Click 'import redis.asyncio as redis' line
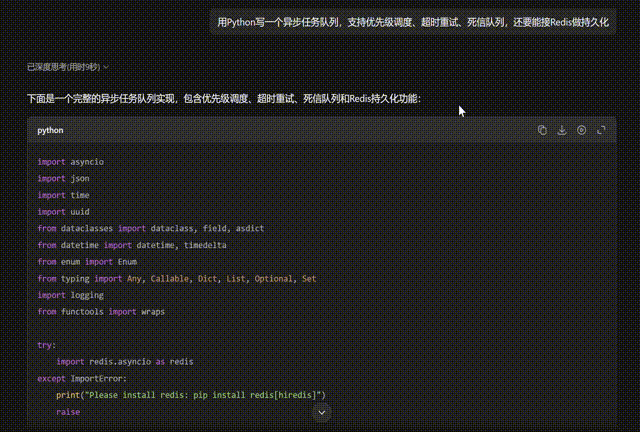The image size is (640, 432). pyautogui.click(x=125, y=361)
